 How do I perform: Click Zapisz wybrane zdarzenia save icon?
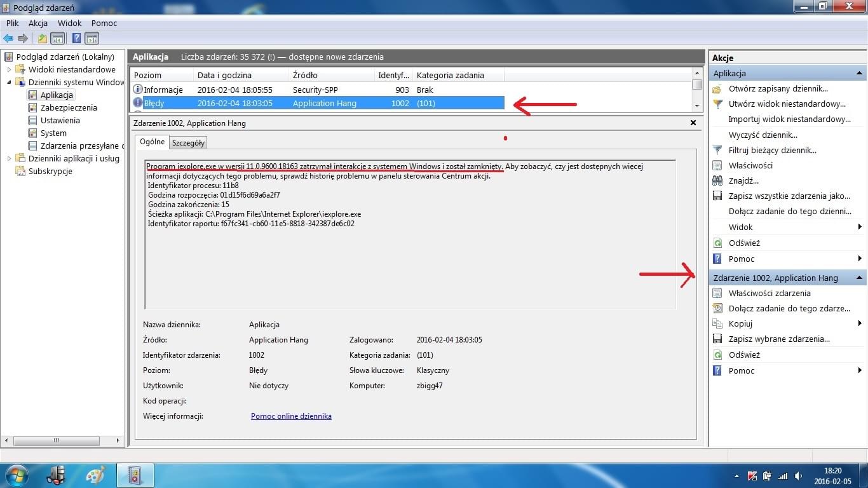(717, 339)
